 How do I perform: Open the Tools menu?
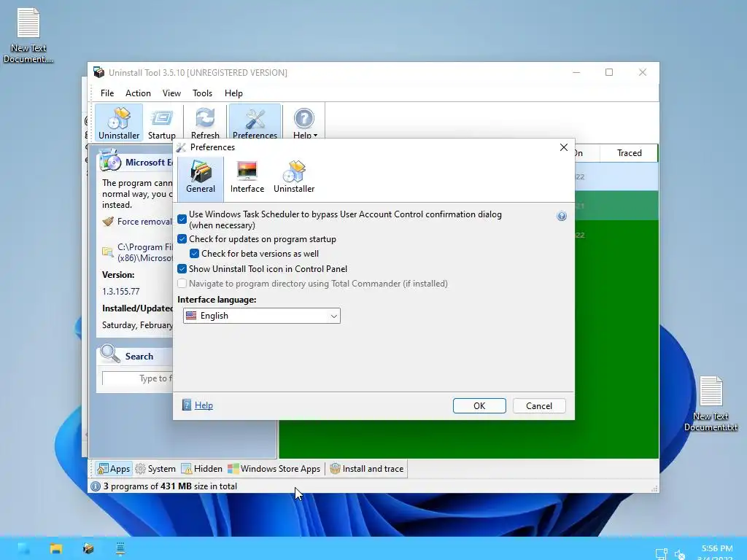coord(203,93)
